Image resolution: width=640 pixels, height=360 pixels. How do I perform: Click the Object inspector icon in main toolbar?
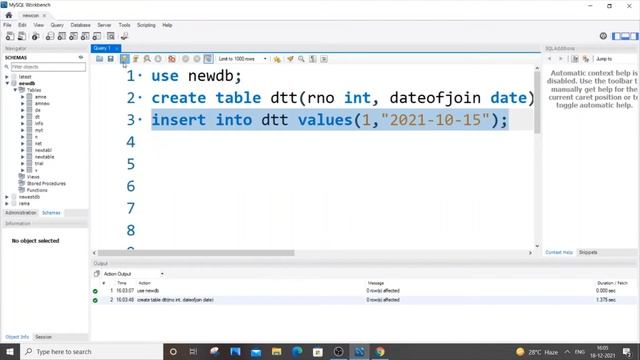click(36, 36)
